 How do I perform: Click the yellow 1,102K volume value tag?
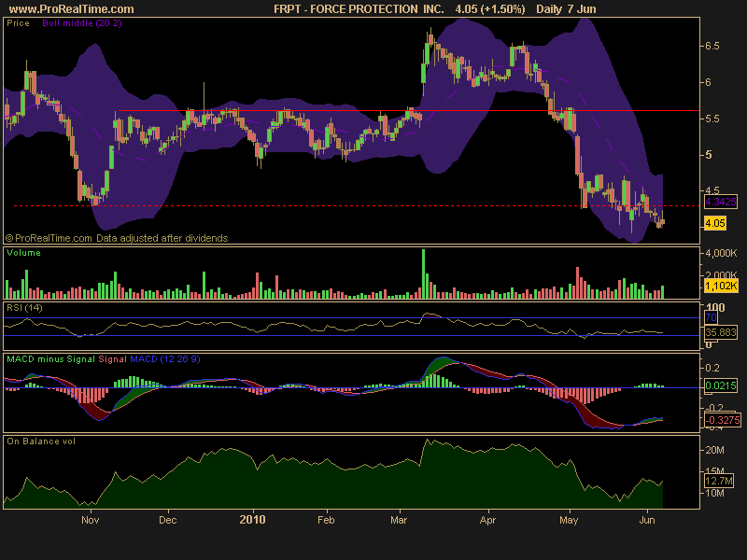coord(721,287)
